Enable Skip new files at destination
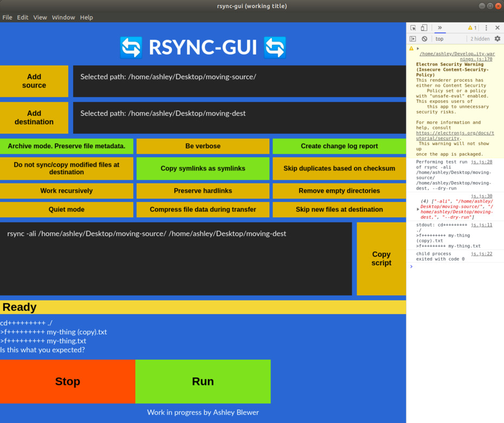The width and height of the screenshot is (504, 423). pos(339,210)
